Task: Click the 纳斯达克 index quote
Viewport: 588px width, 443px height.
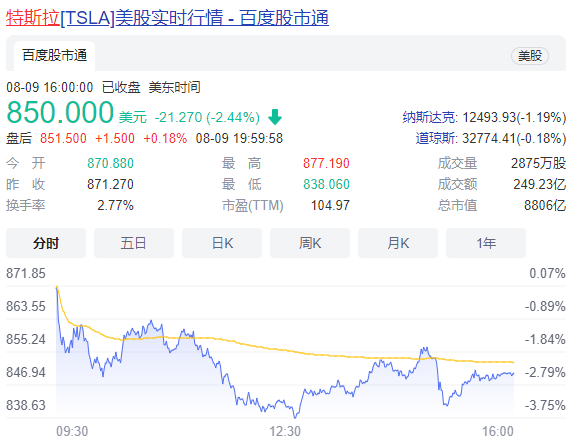Action: 484,117
